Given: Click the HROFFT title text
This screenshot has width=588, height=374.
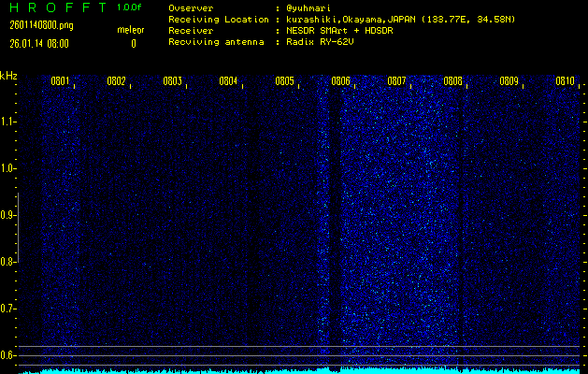Looking at the screenshot, I should click(58, 7).
